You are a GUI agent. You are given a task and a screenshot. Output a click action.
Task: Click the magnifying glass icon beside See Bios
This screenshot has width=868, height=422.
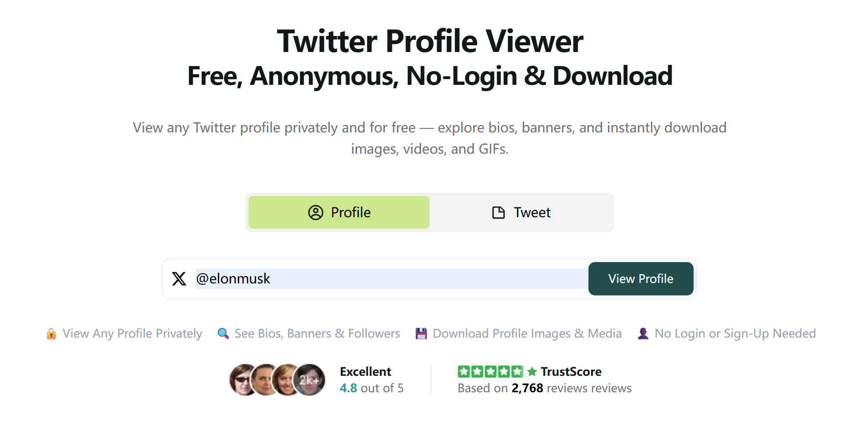click(223, 334)
